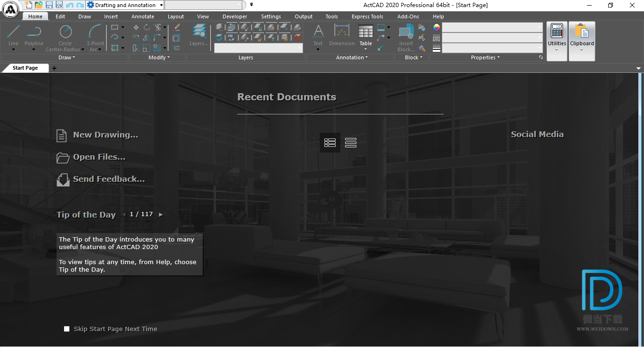The image size is (644, 347).
Task: Click the lineweight lines icon in Properties
Action: [x=437, y=48]
